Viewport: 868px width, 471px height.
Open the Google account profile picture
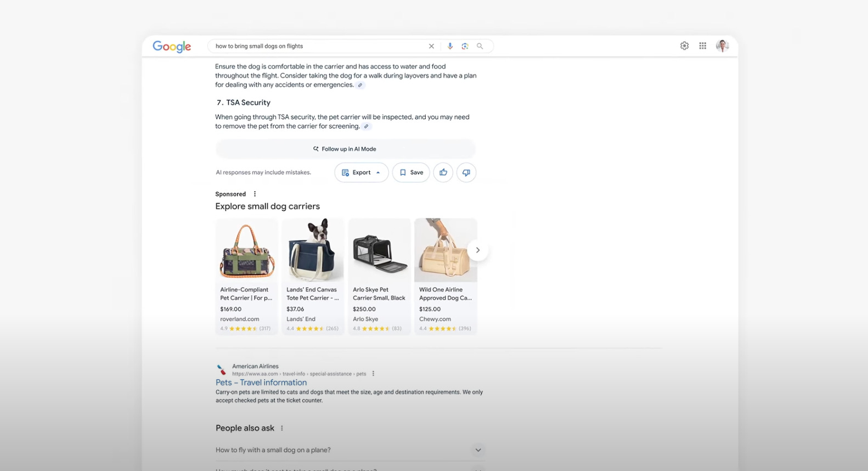pos(722,46)
